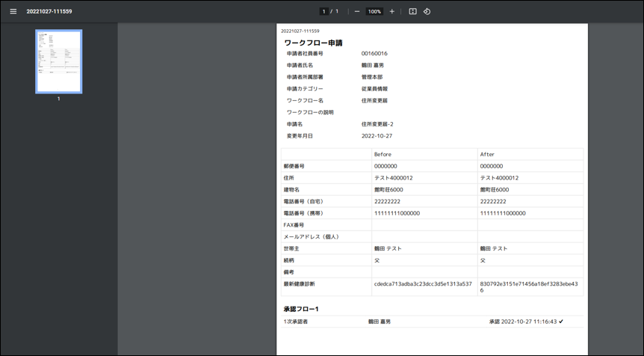
Task: Click the 100% zoom level field
Action: (374, 11)
